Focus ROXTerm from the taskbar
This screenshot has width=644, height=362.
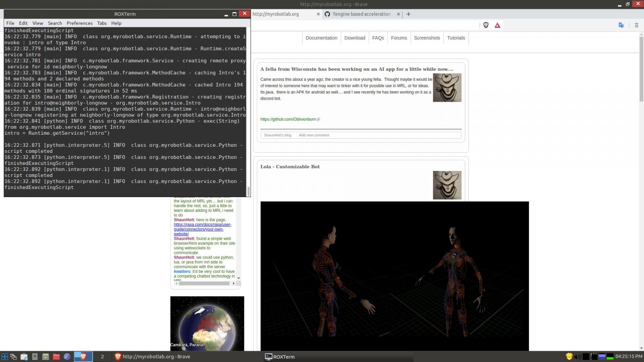[338, 356]
